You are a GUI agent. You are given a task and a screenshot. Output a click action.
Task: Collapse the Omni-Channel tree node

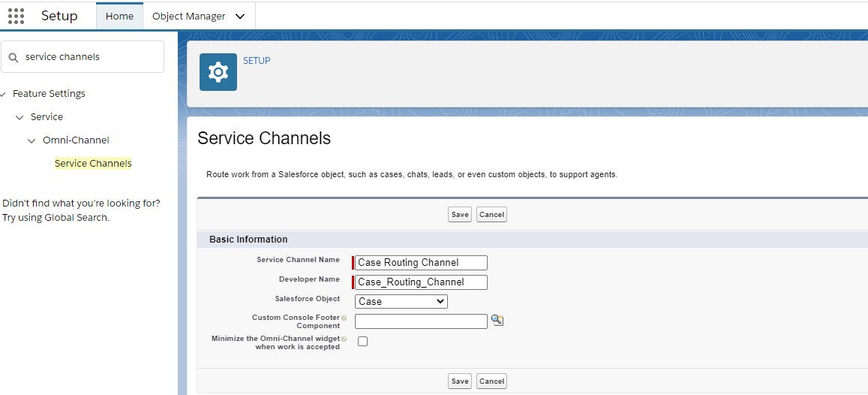(32, 140)
